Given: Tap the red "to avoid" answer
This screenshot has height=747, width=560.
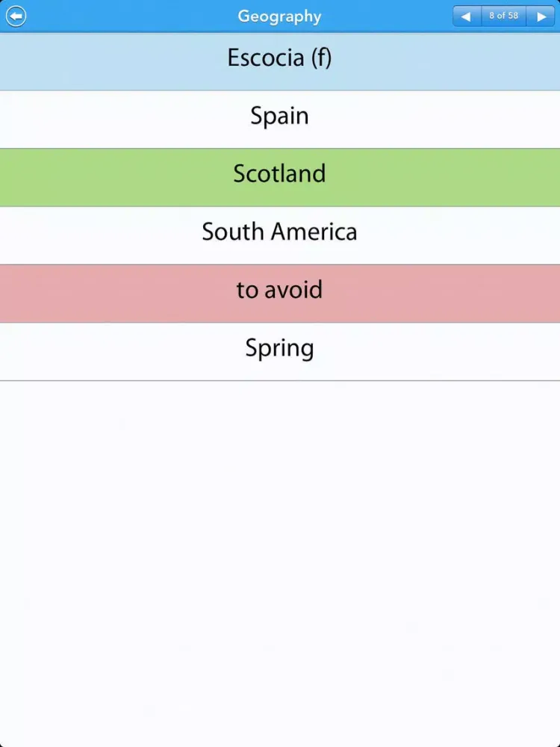Looking at the screenshot, I should [x=279, y=291].
